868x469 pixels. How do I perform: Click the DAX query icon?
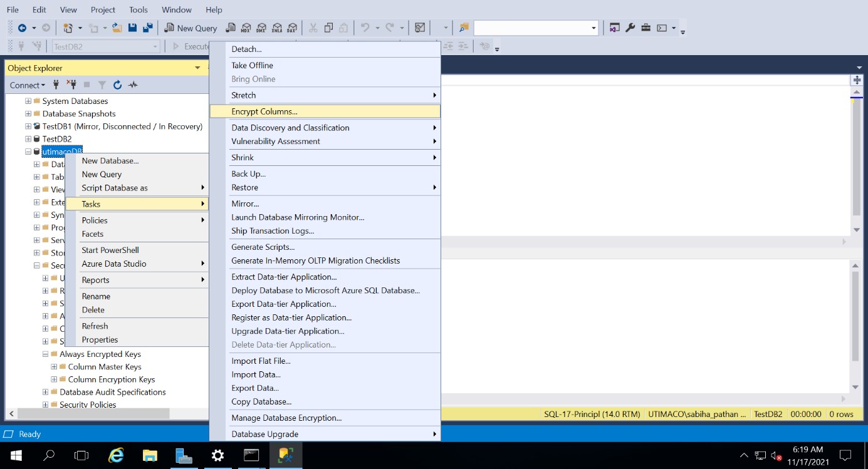pos(292,28)
